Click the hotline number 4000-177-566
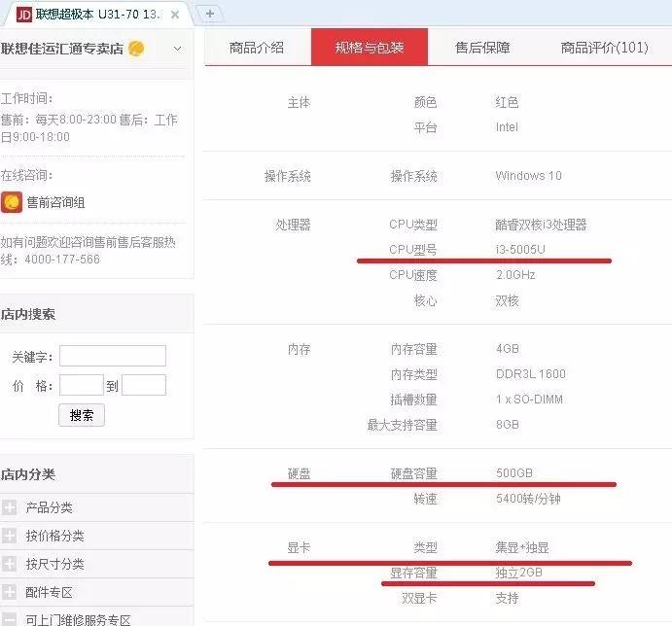672x626 pixels. click(62, 260)
